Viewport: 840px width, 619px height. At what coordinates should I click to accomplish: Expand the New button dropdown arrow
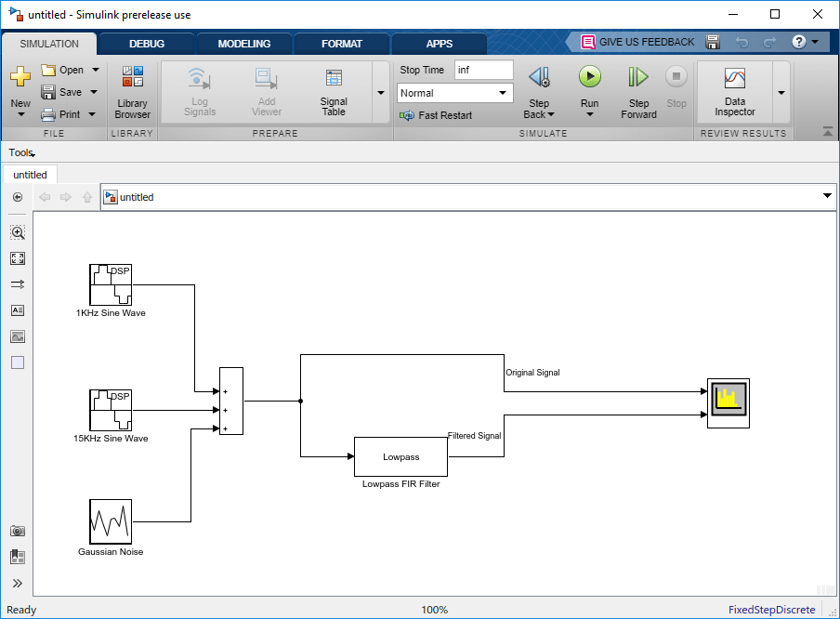pyautogui.click(x=20, y=114)
